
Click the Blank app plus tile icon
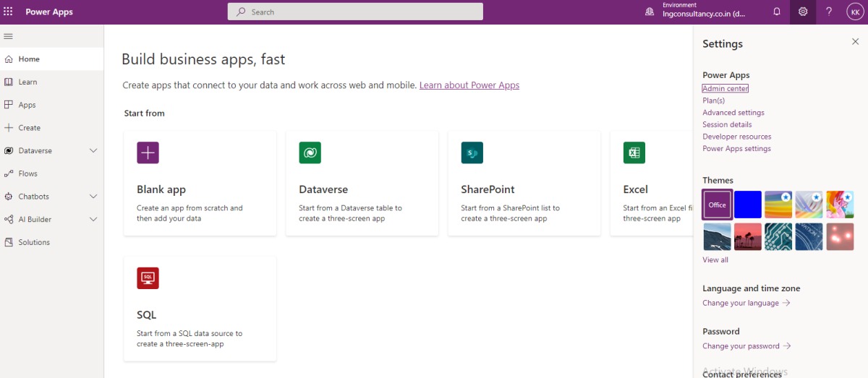tap(148, 153)
